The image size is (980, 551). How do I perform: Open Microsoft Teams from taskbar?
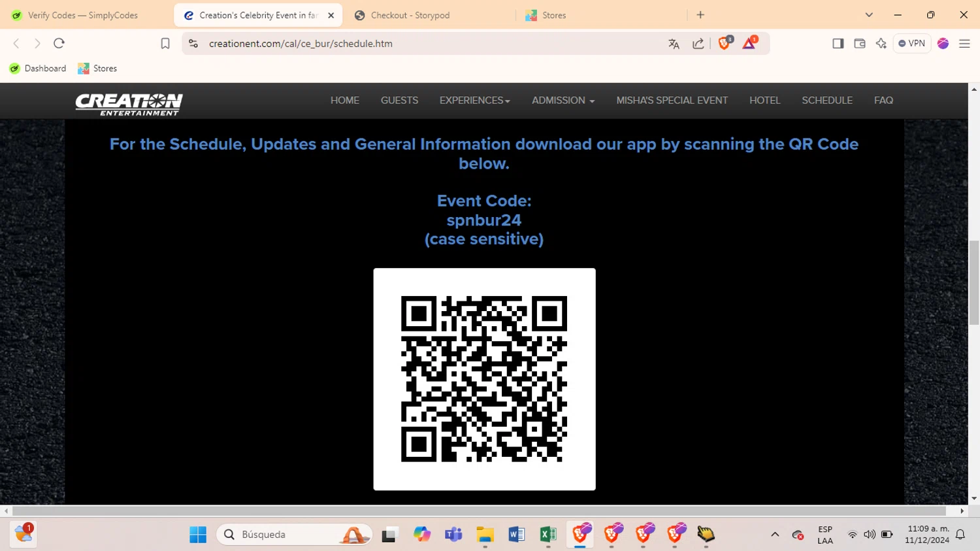point(453,535)
